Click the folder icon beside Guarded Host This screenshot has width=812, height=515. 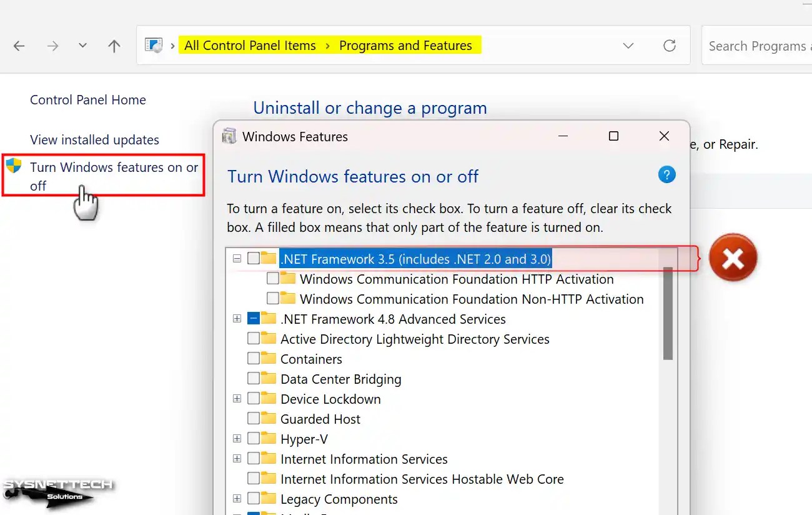point(269,419)
